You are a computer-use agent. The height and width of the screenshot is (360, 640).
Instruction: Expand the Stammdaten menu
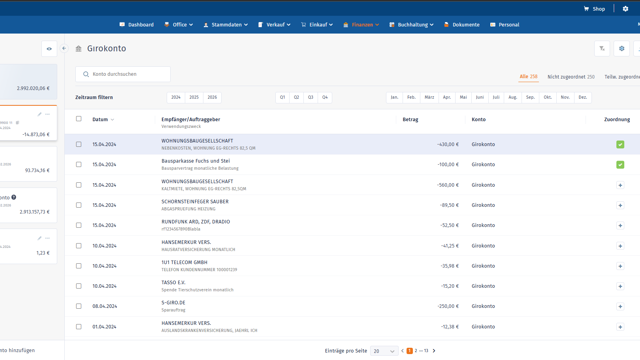pyautogui.click(x=225, y=24)
